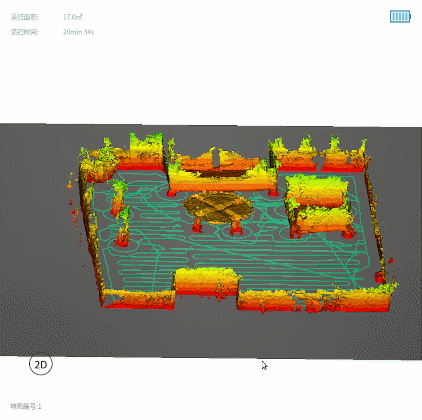This screenshot has width=422, height=420.
Task: Select the bushy object in the top-left corner
Action: click(x=98, y=166)
